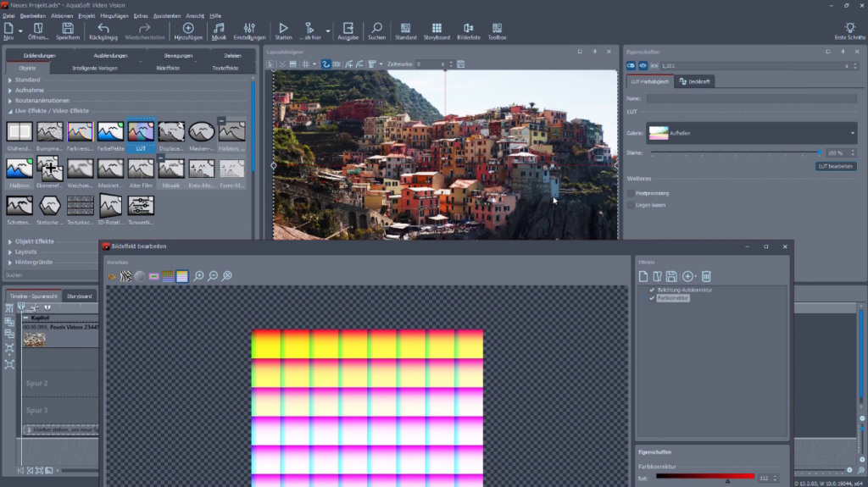The height and width of the screenshot is (487, 868).
Task: Click the LUT bearbeiten button
Action: click(836, 166)
